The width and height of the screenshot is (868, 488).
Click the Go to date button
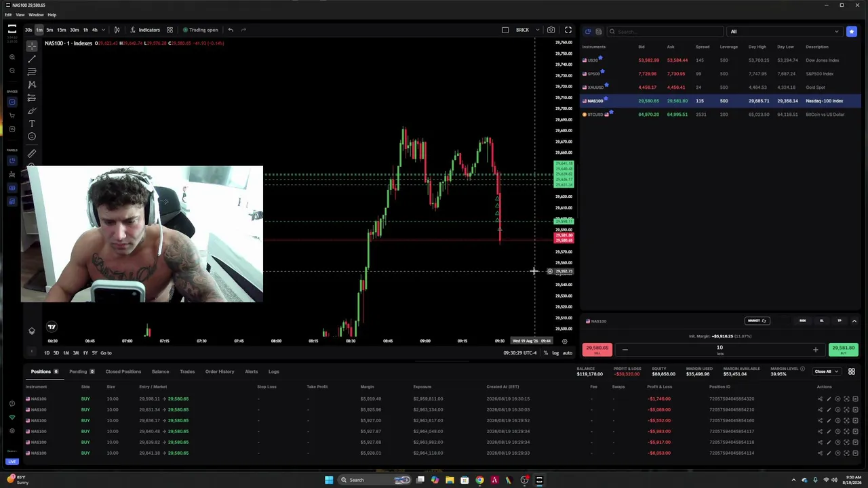(106, 352)
